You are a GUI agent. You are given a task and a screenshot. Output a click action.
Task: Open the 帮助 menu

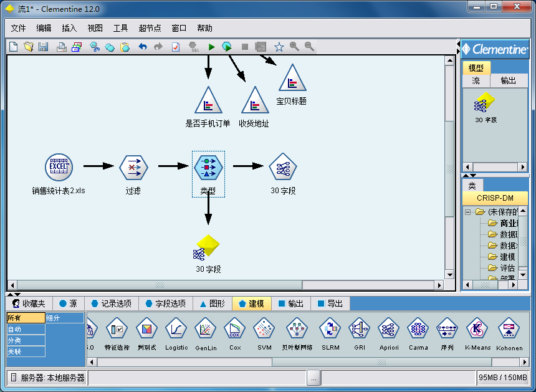(x=204, y=28)
